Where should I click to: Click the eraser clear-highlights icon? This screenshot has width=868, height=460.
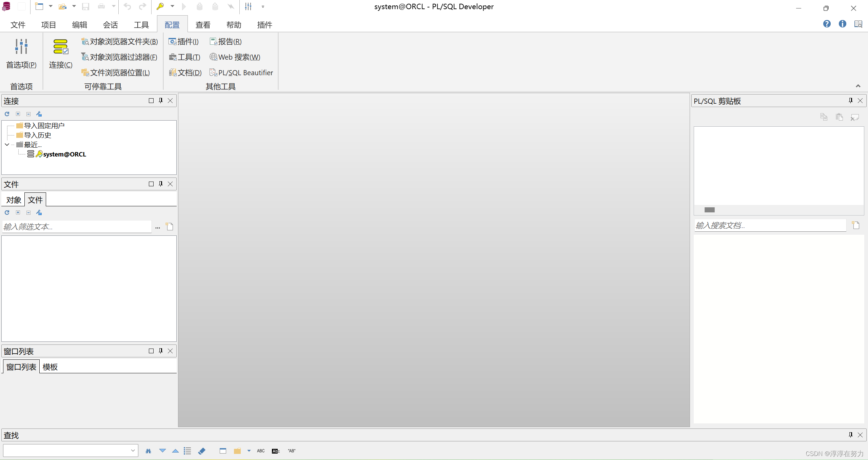(x=202, y=451)
